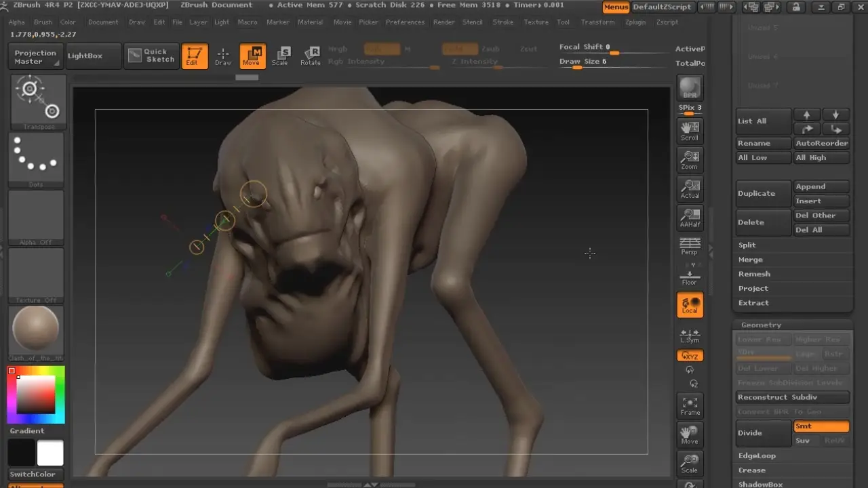
Task: Switch to Draw mode
Action: 223,56
